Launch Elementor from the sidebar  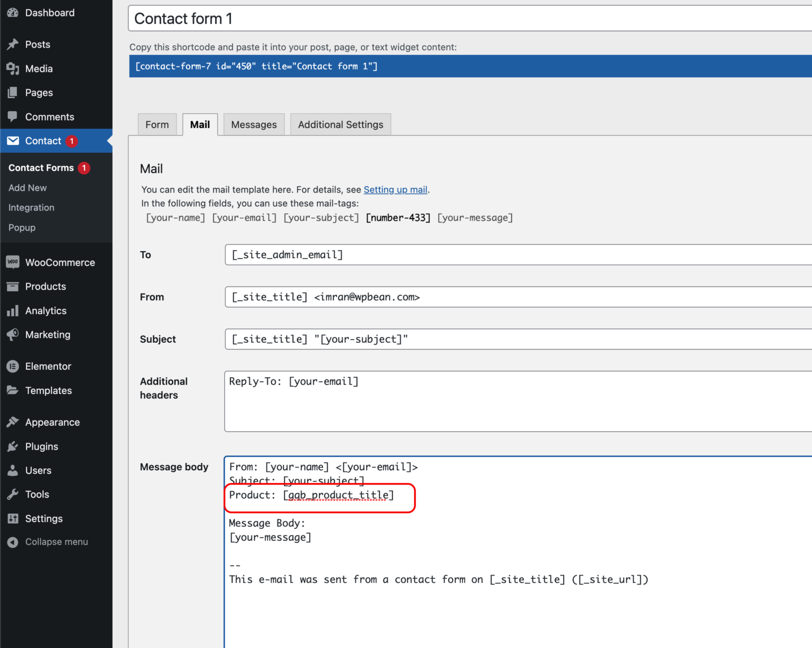(48, 366)
